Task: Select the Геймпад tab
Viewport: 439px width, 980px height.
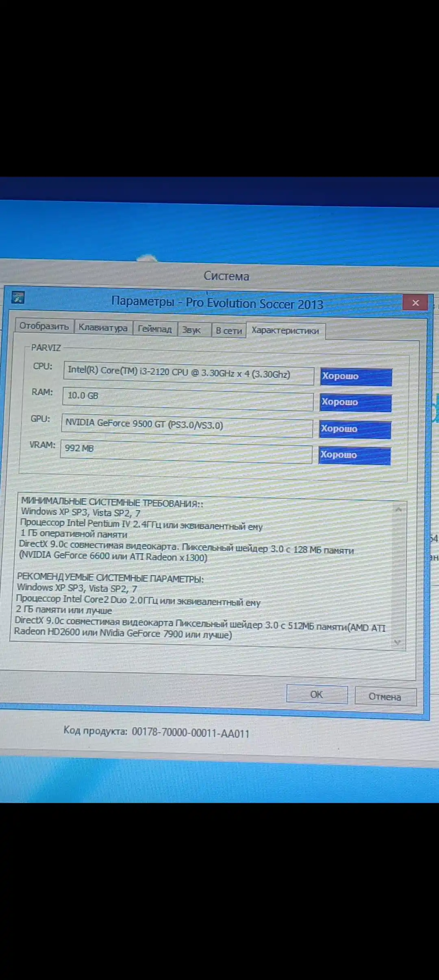Action: click(154, 329)
